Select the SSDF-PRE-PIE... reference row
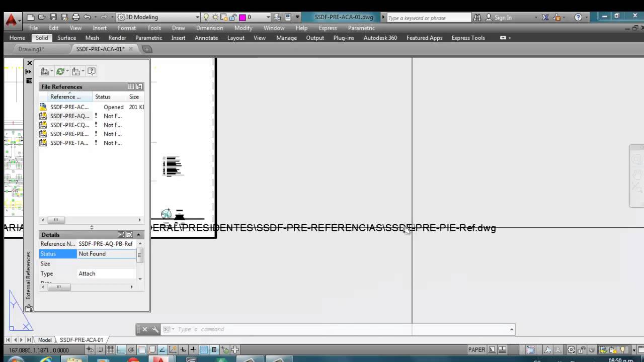Screen dimensions: 644x362 coord(92,134)
